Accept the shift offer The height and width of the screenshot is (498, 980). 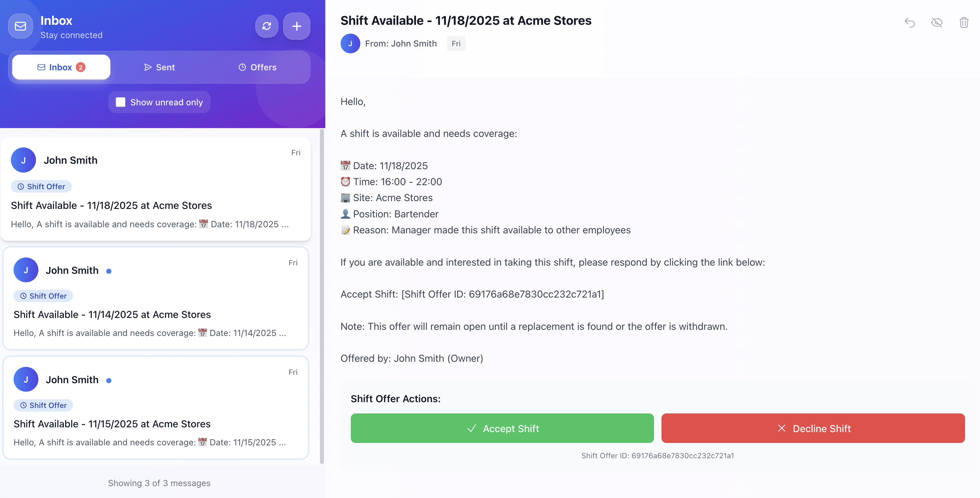(503, 428)
